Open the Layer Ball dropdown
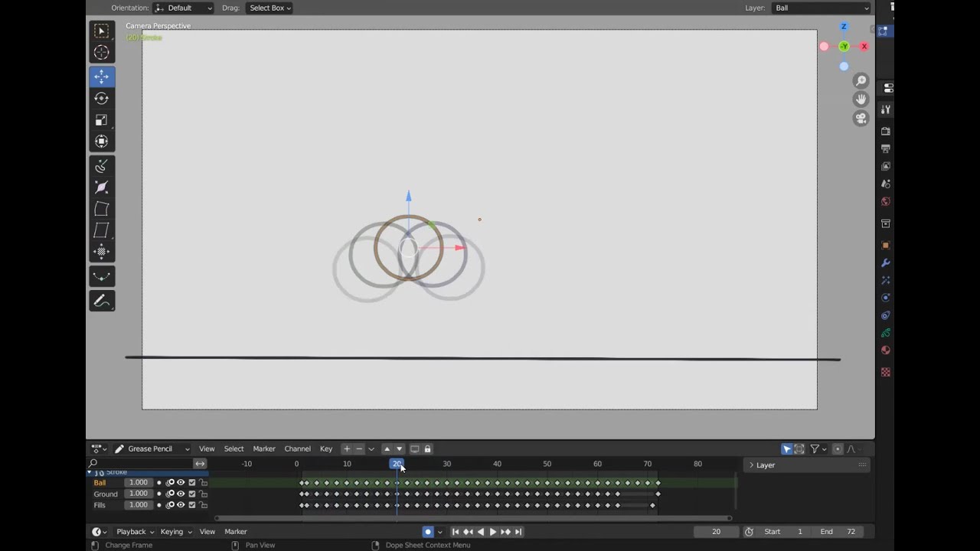The height and width of the screenshot is (551, 980). click(822, 8)
